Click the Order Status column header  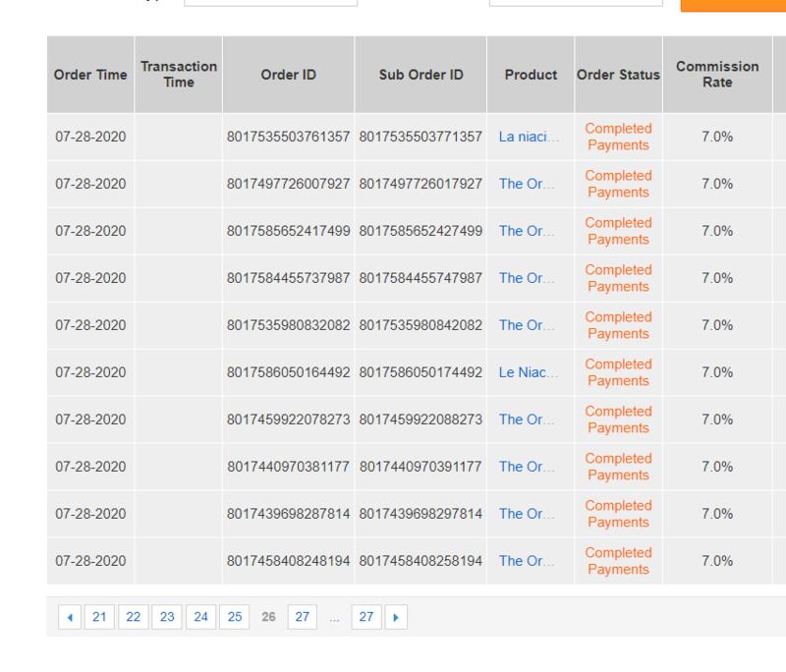click(x=618, y=75)
